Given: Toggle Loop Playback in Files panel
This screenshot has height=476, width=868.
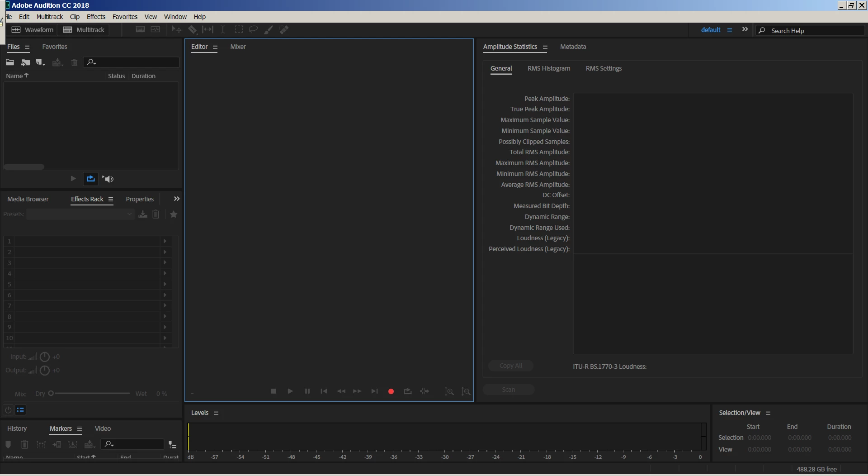Looking at the screenshot, I should tap(91, 179).
